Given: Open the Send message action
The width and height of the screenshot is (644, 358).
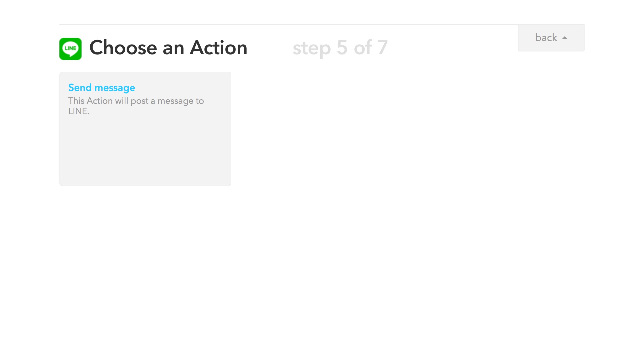Looking at the screenshot, I should (x=102, y=88).
